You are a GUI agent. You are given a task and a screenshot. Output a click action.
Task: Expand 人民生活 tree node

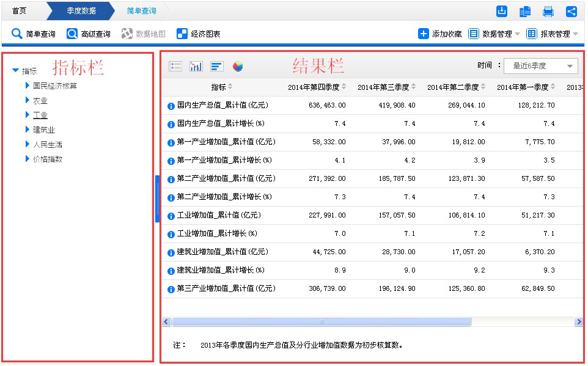coord(27,144)
